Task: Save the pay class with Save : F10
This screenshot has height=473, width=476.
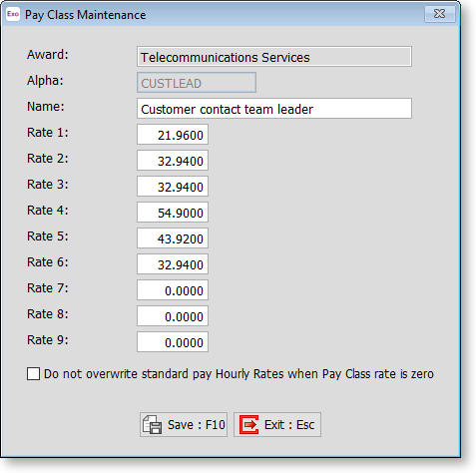Action: click(x=184, y=424)
